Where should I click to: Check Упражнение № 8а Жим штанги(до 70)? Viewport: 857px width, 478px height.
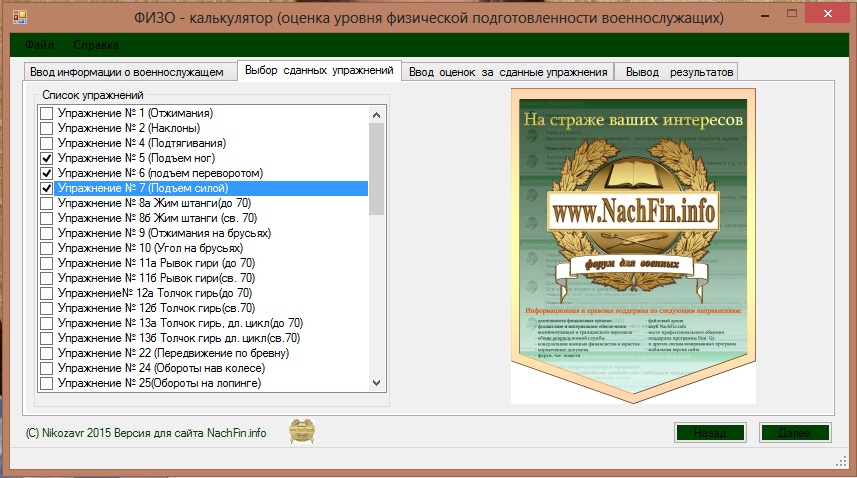click(46, 203)
